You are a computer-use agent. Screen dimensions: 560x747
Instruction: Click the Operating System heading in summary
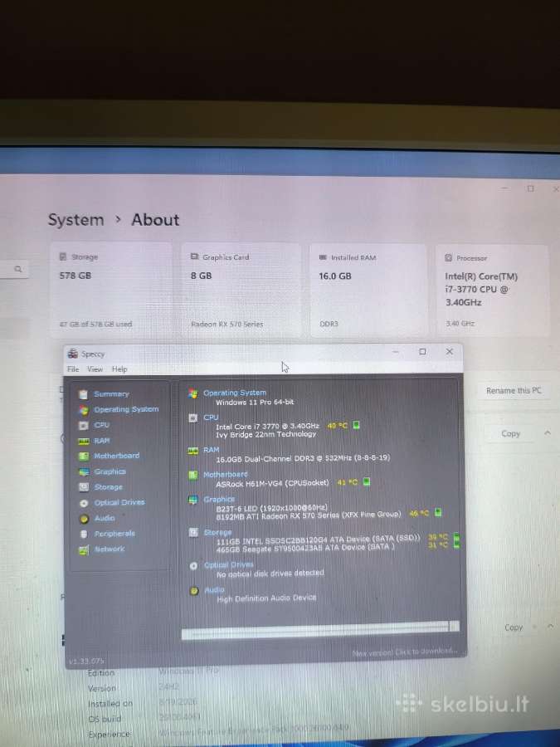click(235, 393)
